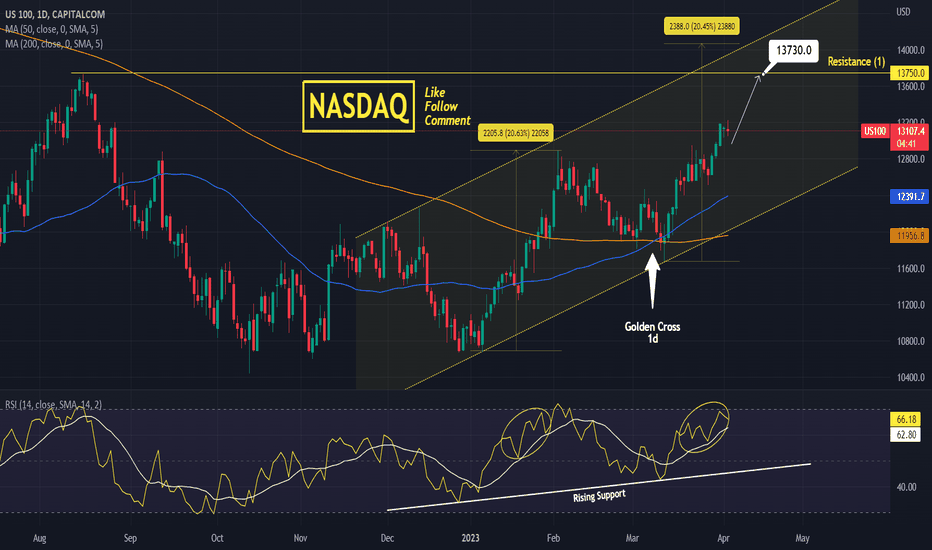Image resolution: width=932 pixels, height=550 pixels.
Task: Click the Like Follow Comment text
Action: point(447,106)
